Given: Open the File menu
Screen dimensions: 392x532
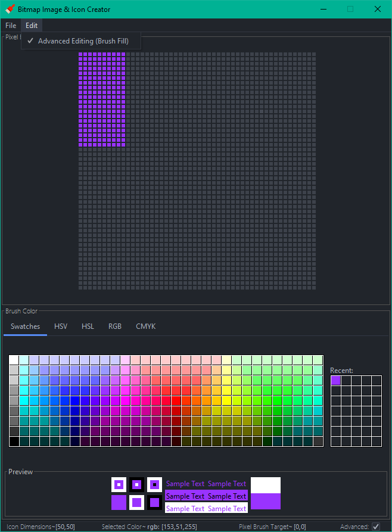Looking at the screenshot, I should (x=11, y=26).
